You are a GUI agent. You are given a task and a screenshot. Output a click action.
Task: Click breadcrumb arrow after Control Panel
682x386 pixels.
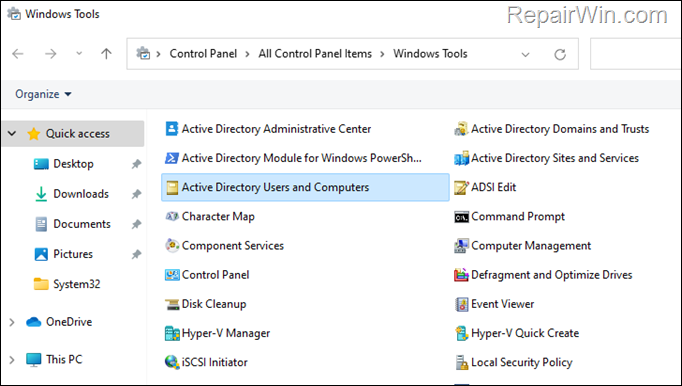pos(247,54)
